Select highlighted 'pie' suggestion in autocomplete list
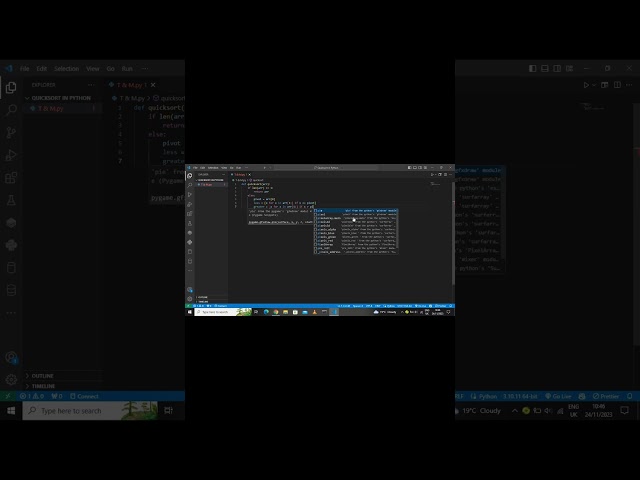 356,211
